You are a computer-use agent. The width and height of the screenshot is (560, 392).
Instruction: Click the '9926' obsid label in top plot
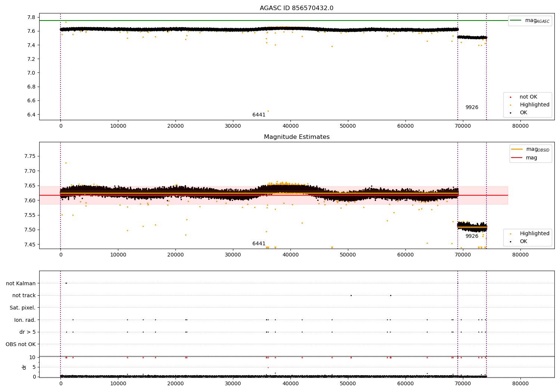[x=472, y=108]
